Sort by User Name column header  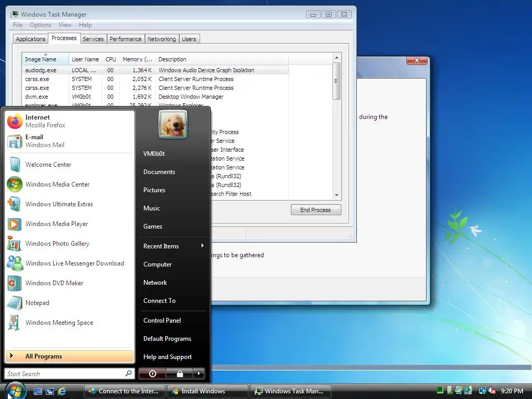pos(85,59)
